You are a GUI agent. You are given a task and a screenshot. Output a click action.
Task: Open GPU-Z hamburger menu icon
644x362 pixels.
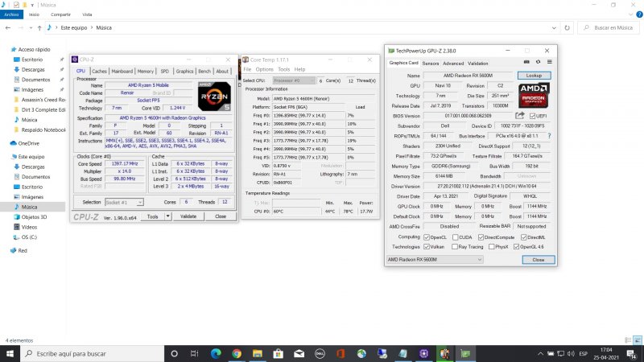(550, 62)
